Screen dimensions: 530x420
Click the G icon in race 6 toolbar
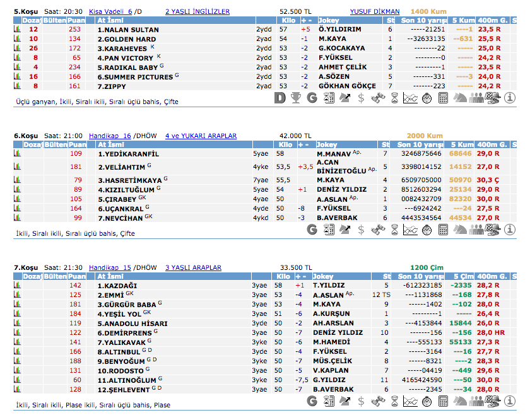[x=312, y=230]
